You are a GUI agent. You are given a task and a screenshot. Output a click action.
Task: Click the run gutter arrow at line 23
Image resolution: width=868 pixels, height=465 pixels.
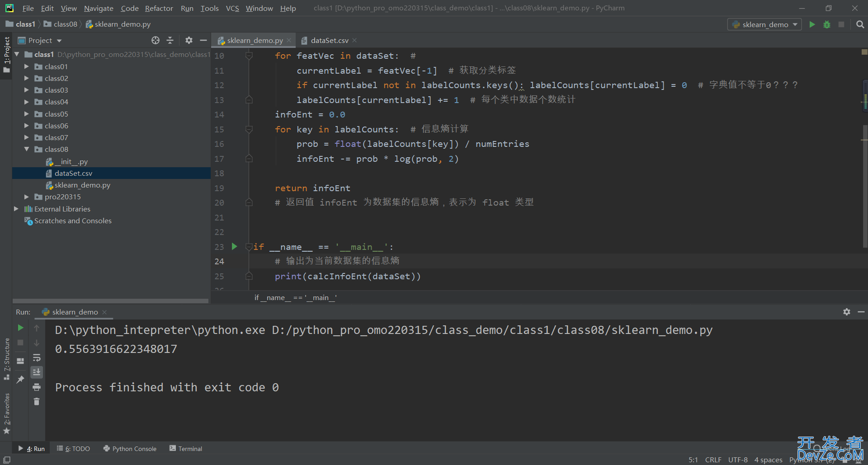point(234,246)
